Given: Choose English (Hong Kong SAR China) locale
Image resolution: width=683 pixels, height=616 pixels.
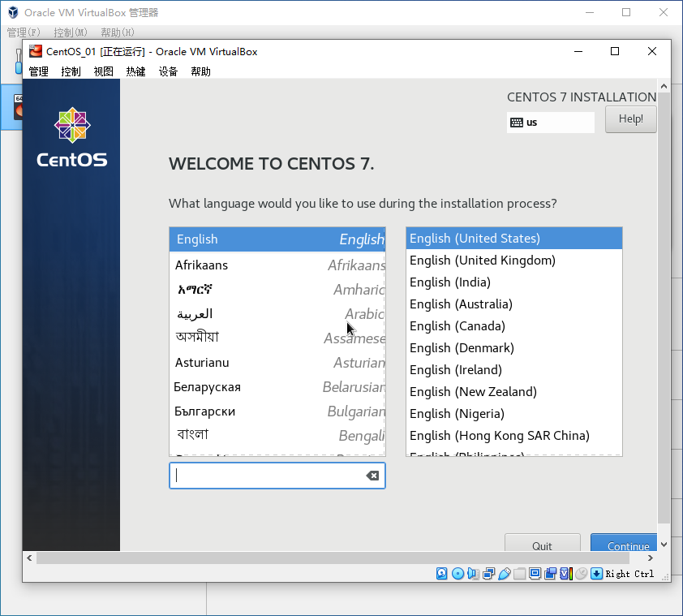Looking at the screenshot, I should (x=514, y=436).
